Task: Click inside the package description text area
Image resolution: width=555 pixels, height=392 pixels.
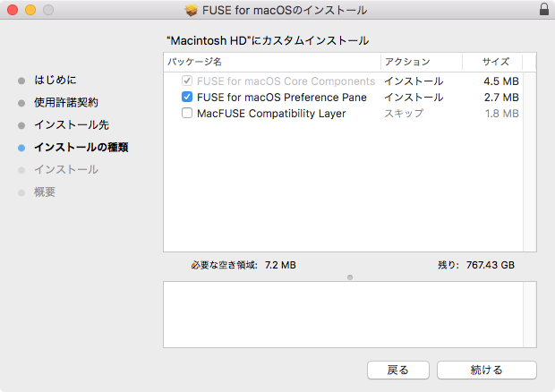Action: [344, 314]
